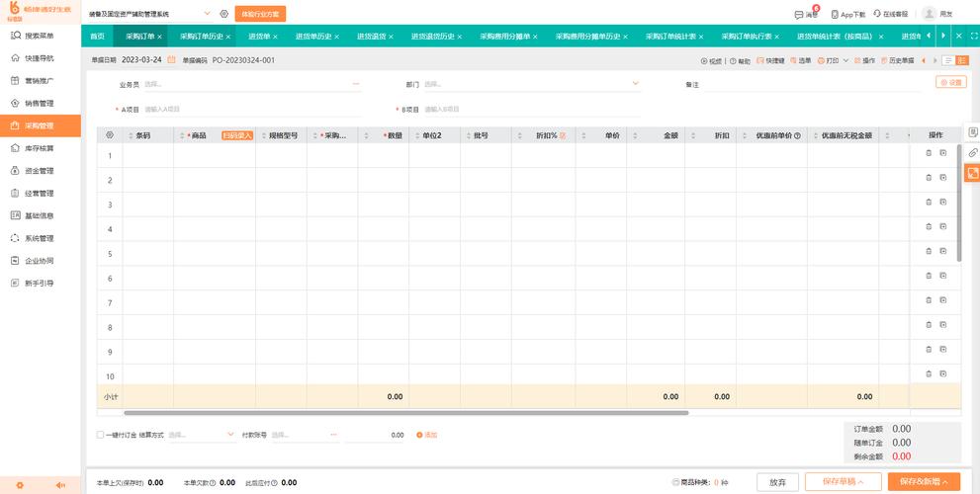The width and height of the screenshot is (980, 494).
Task: Toggle fullscreen icon on the tab bar
Action: pos(973,37)
